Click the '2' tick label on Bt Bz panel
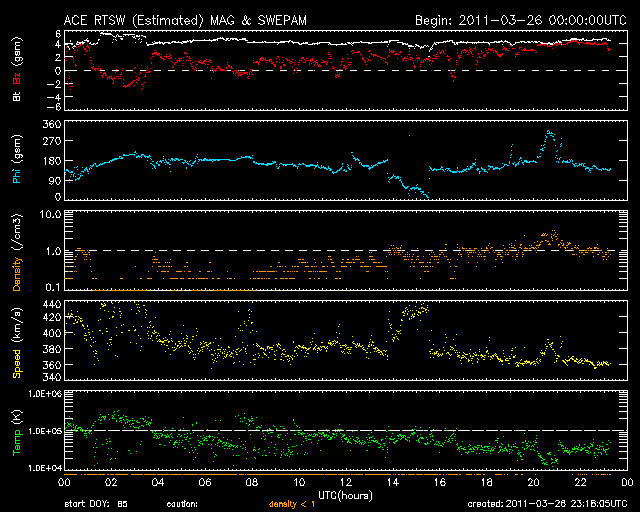 coord(58,58)
